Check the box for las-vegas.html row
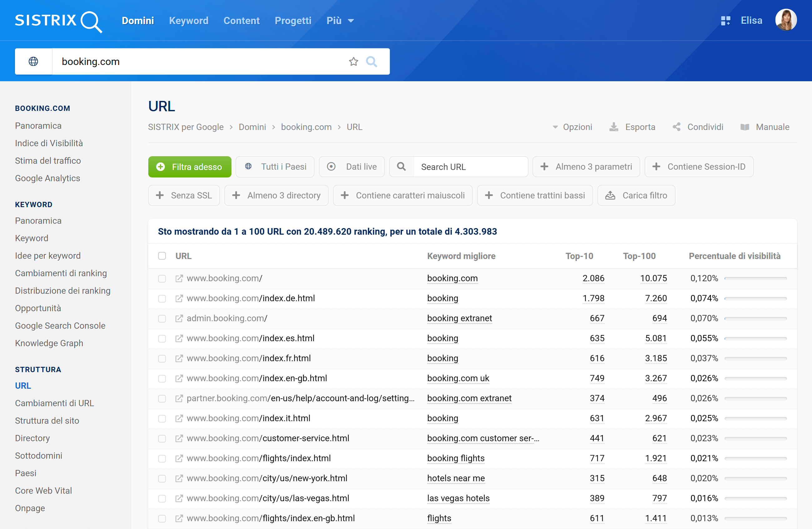The width and height of the screenshot is (812, 529). pos(162,499)
